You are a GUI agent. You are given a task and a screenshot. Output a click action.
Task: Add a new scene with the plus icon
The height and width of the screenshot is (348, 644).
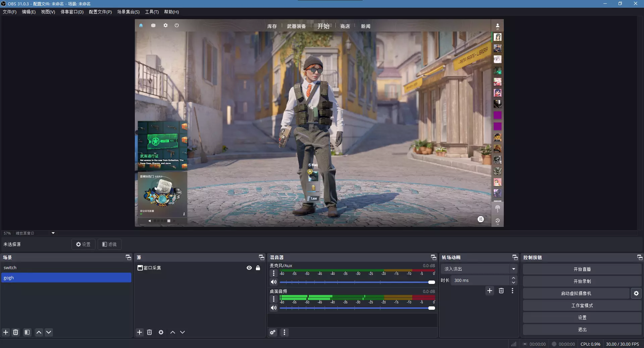click(x=6, y=332)
